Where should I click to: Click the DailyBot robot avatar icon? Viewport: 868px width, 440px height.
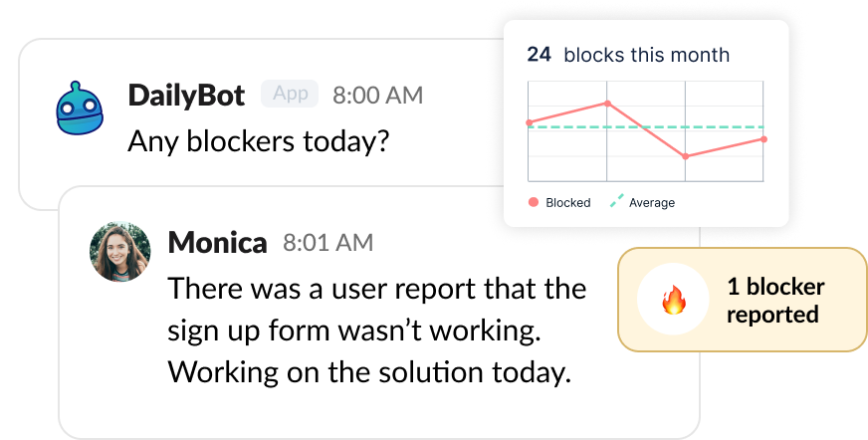81,109
